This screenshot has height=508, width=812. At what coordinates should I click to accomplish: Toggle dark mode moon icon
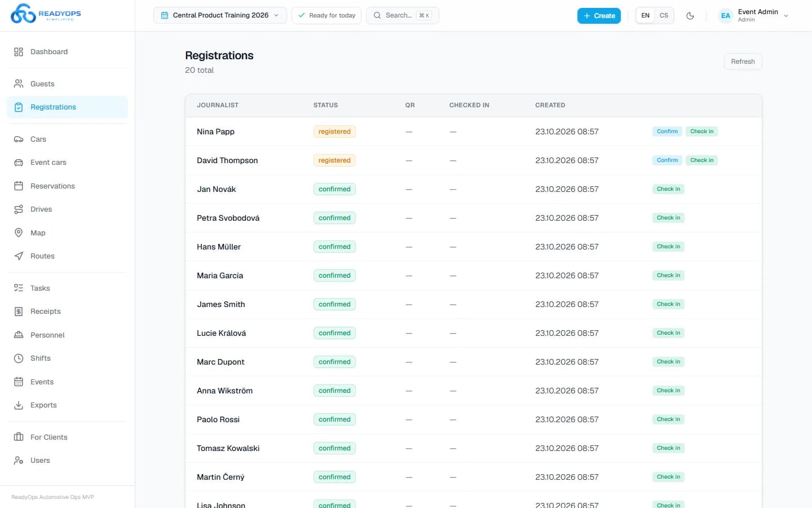click(690, 16)
